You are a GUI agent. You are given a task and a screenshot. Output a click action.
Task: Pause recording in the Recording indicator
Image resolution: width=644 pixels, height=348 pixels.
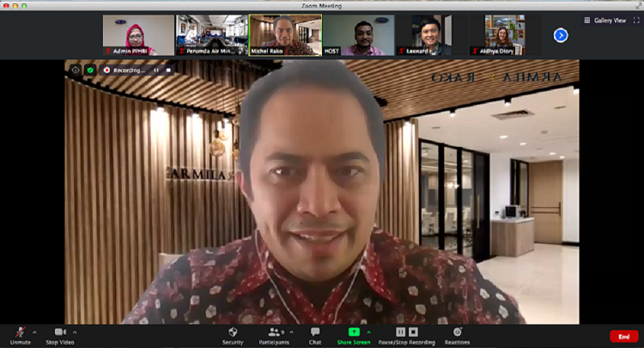pos(156,70)
